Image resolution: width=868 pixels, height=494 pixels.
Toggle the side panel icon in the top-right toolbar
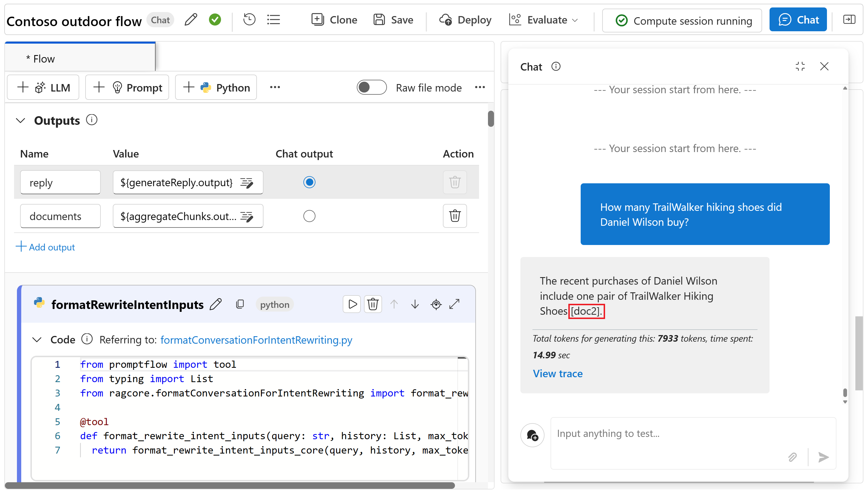coord(849,19)
